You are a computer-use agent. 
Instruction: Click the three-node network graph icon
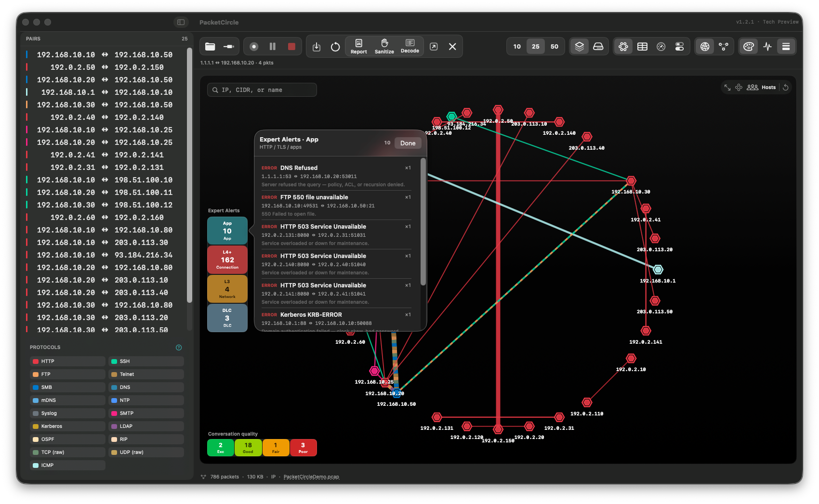pyautogui.click(x=724, y=47)
